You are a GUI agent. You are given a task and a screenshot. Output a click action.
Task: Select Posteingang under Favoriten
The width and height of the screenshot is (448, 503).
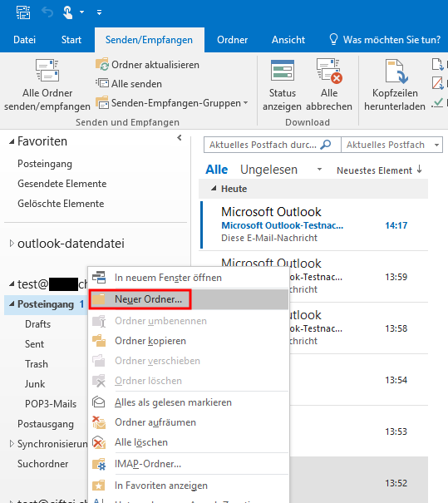pyautogui.click(x=45, y=164)
